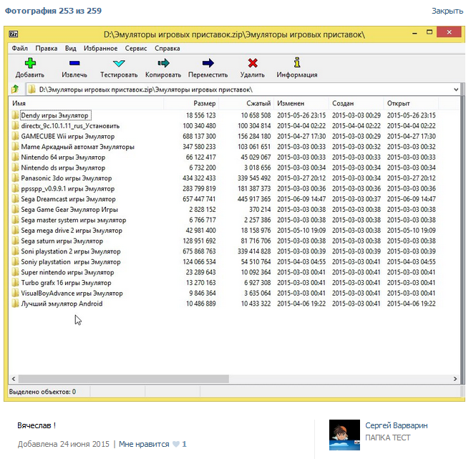The width and height of the screenshot is (476, 459).
Task: Select folder icon of ppsspp_v0.9.9.1 игры Эмулятор
Action: [15, 188]
